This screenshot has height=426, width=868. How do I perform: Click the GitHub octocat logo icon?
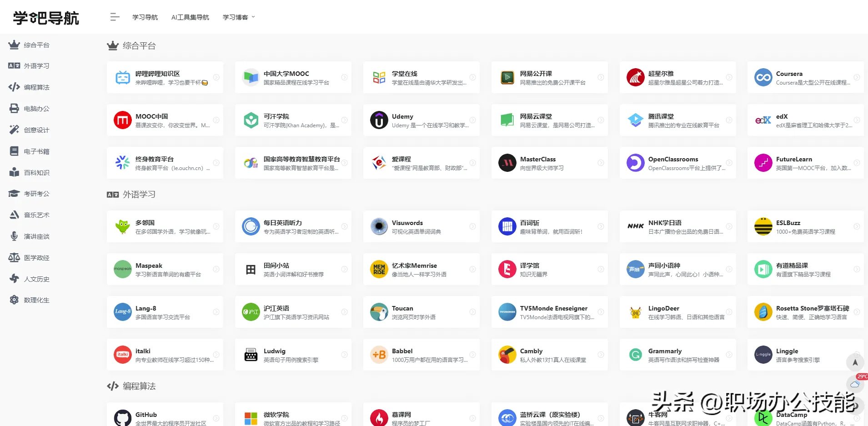(122, 417)
